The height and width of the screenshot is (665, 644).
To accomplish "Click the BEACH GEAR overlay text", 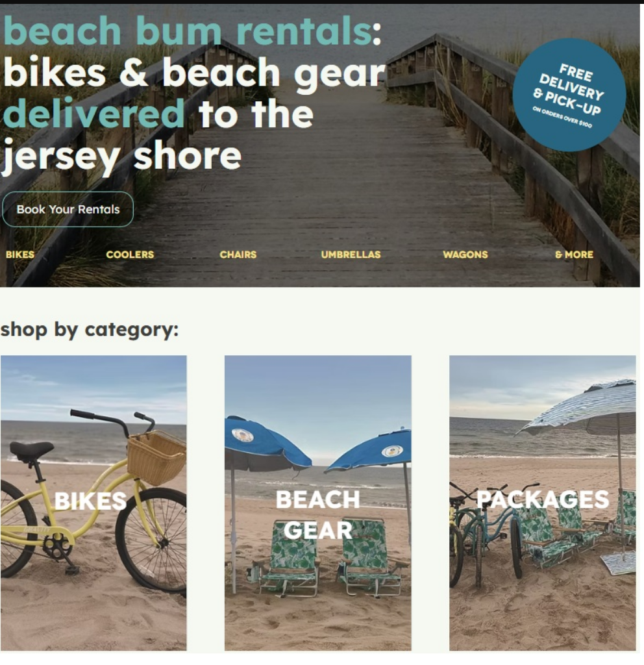I will point(318,515).
